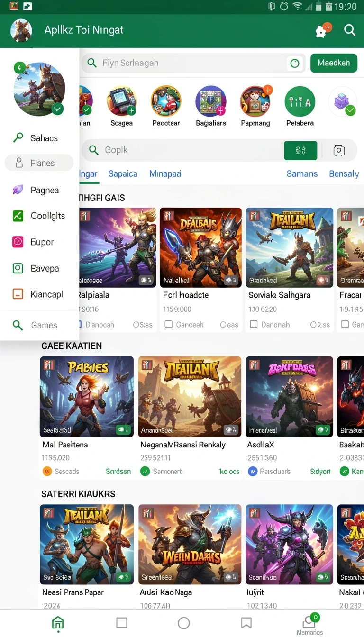Tap the Home icon in bottom navigation
Image resolution: width=364 pixels, height=637 pixels.
tap(58, 622)
